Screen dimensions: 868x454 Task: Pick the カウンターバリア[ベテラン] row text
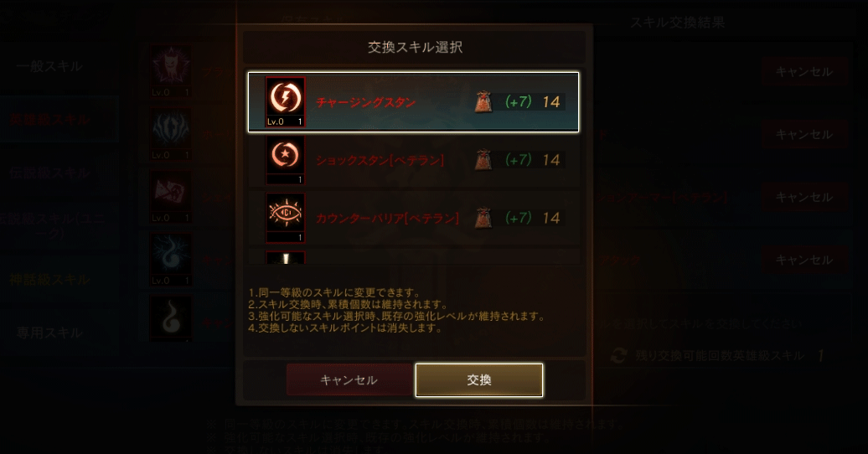387,218
